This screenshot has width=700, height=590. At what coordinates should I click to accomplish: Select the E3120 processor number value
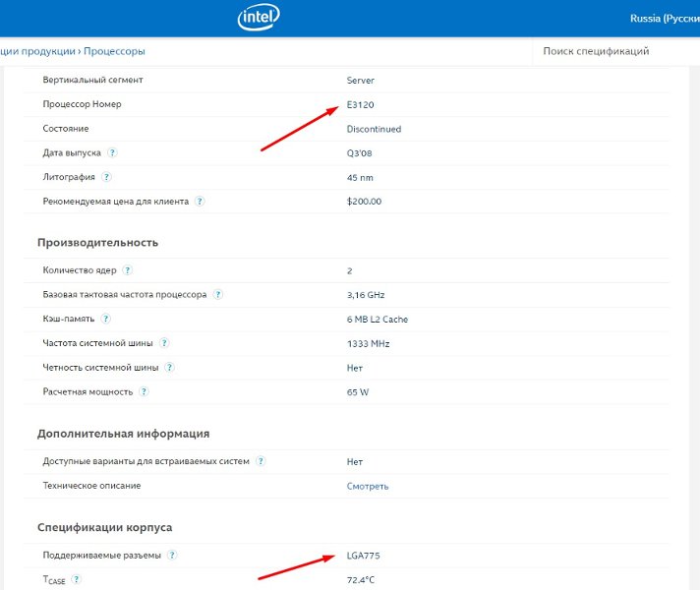tap(361, 104)
